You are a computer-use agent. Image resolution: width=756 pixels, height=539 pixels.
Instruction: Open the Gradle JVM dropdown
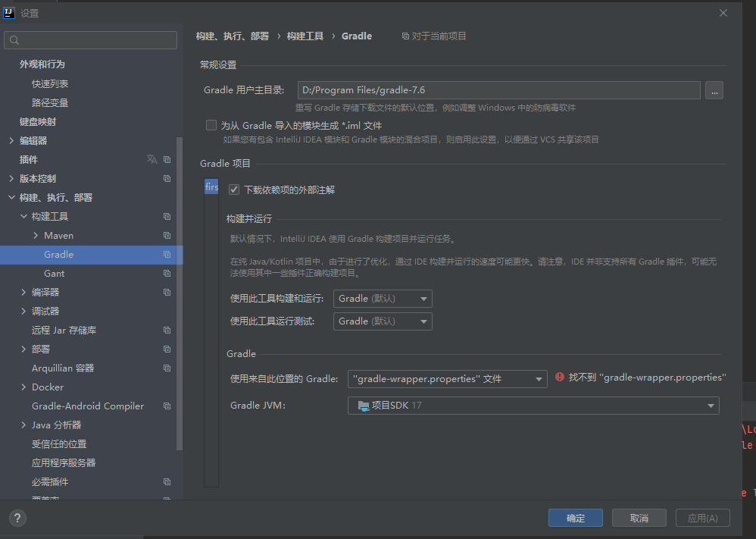533,406
